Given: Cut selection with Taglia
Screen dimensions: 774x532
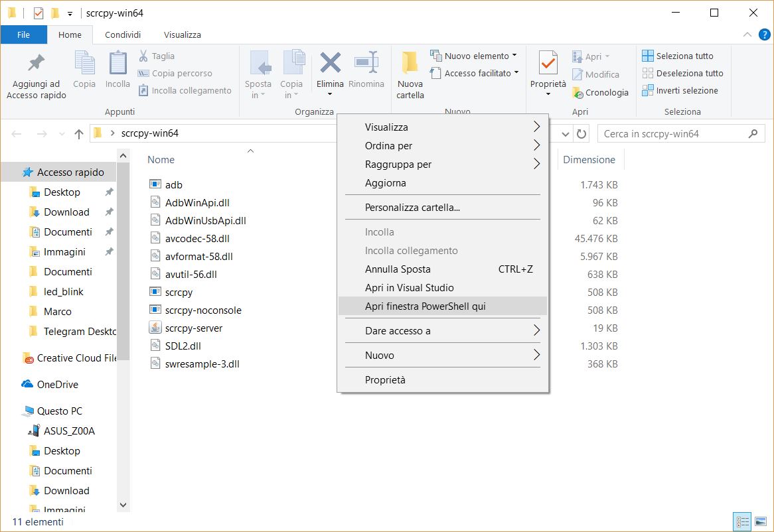Looking at the screenshot, I should (157, 56).
